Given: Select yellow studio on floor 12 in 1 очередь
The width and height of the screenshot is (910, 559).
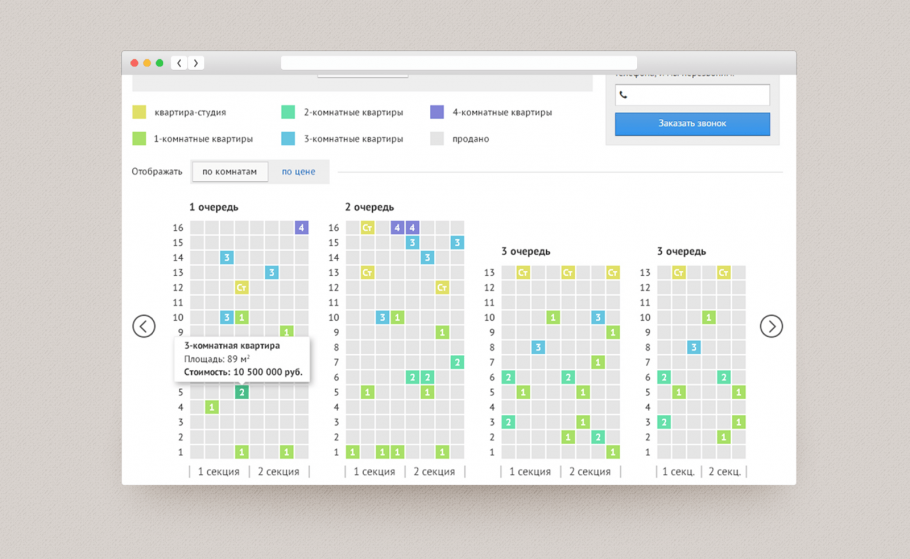Looking at the screenshot, I should pyautogui.click(x=241, y=288).
